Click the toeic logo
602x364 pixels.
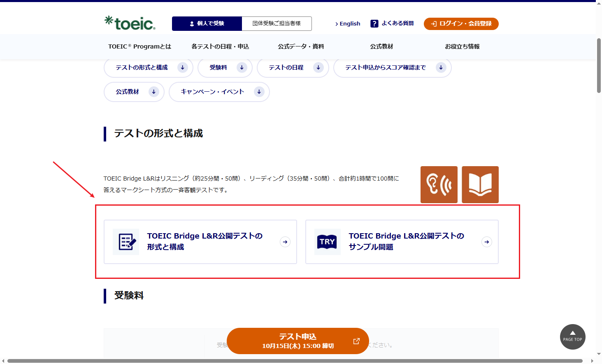pyautogui.click(x=130, y=23)
